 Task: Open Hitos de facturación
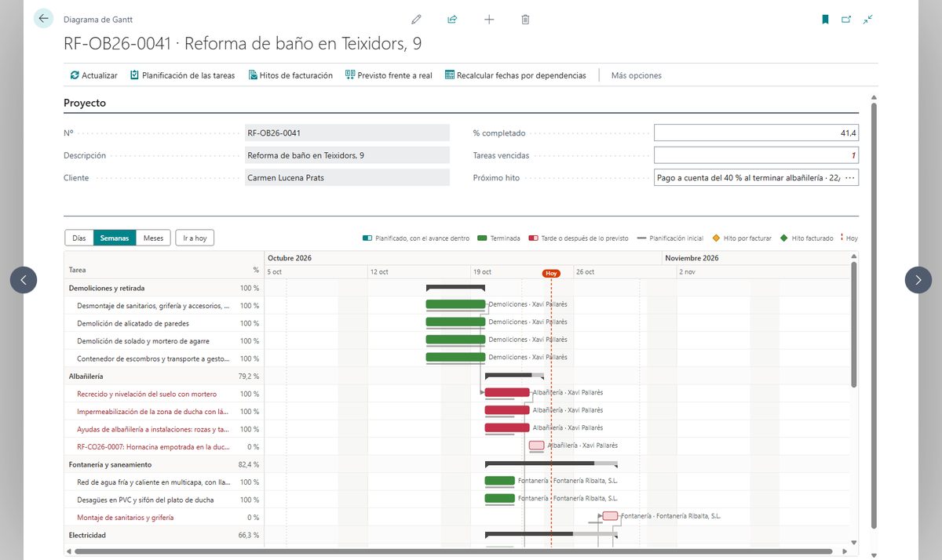(290, 75)
